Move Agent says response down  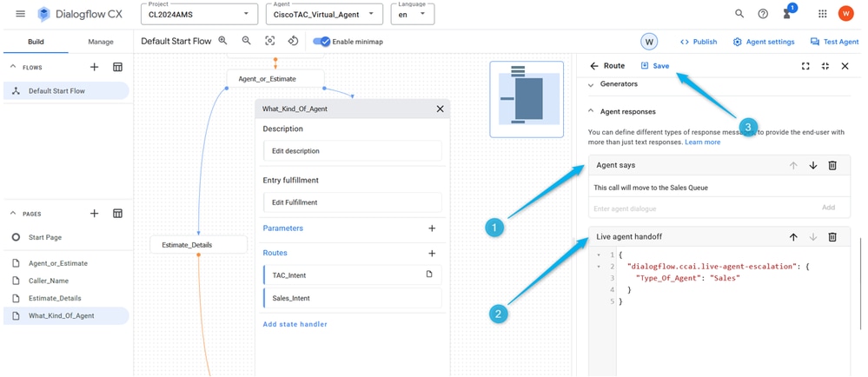tap(813, 166)
